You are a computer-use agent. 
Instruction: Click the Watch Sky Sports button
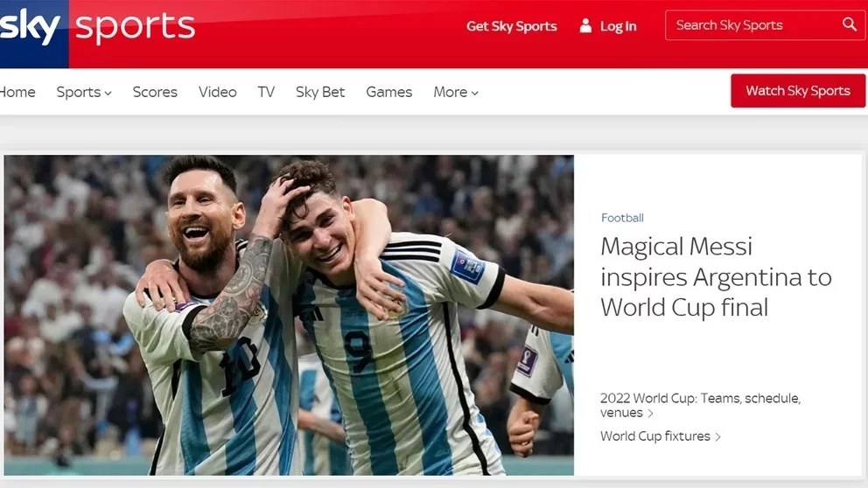[x=798, y=91]
